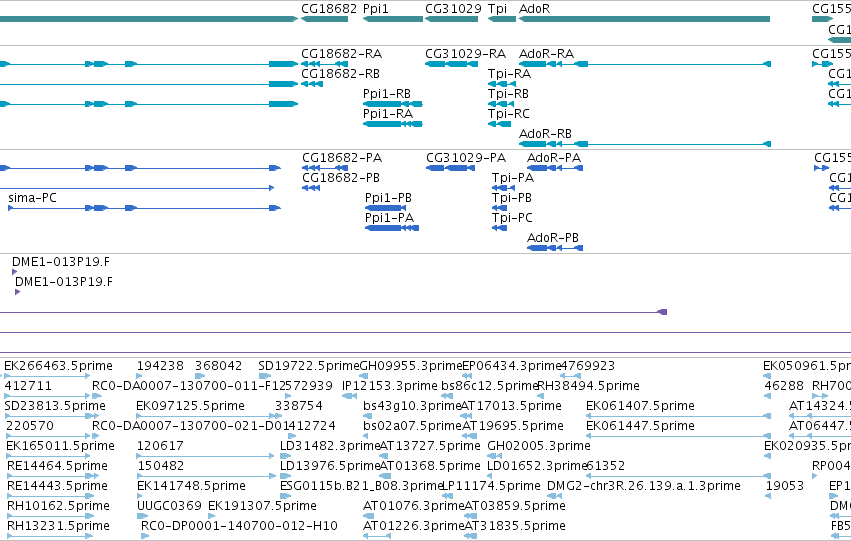The width and height of the screenshot is (851, 541).
Task: Select transcript CG31029-RA
Action: tap(452, 64)
